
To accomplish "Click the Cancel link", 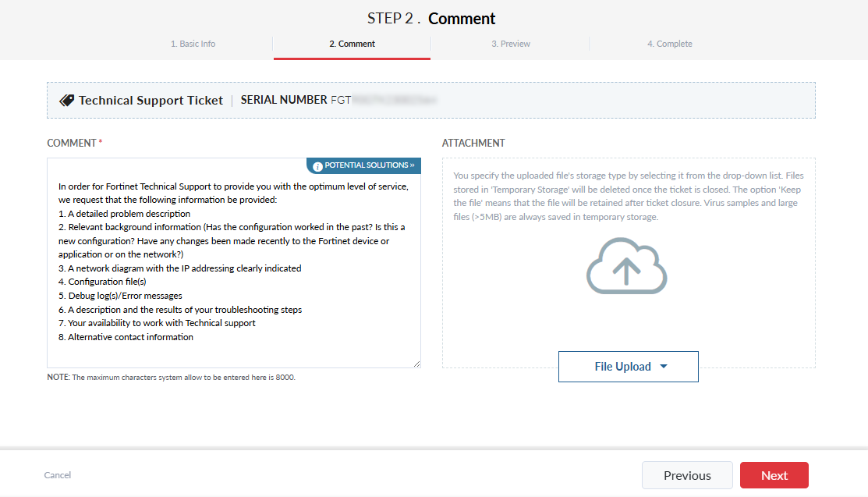I will [58, 475].
